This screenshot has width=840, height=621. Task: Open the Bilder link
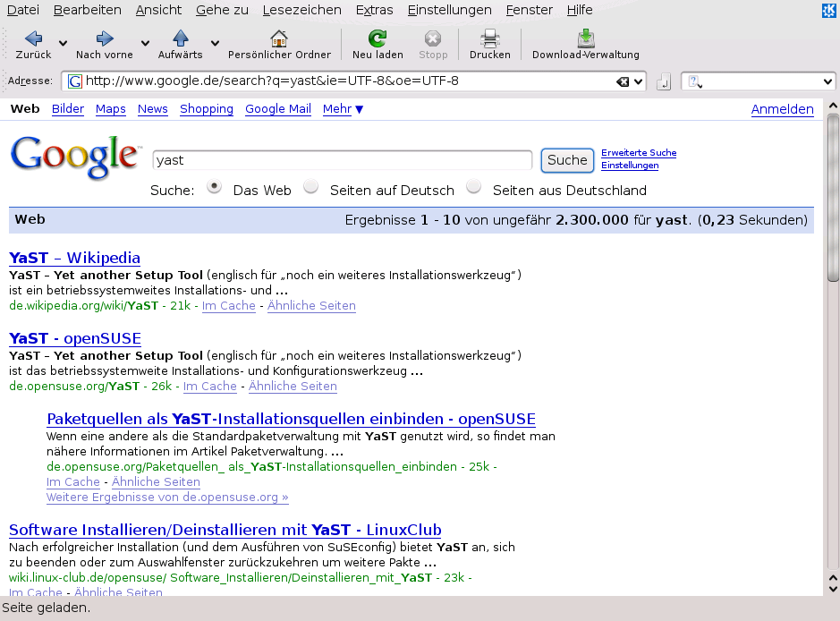coord(68,109)
